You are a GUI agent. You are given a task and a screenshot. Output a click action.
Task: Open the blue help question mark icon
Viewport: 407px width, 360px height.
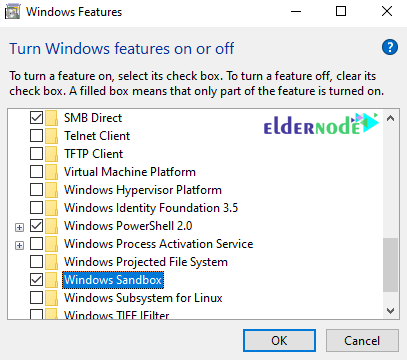point(390,47)
